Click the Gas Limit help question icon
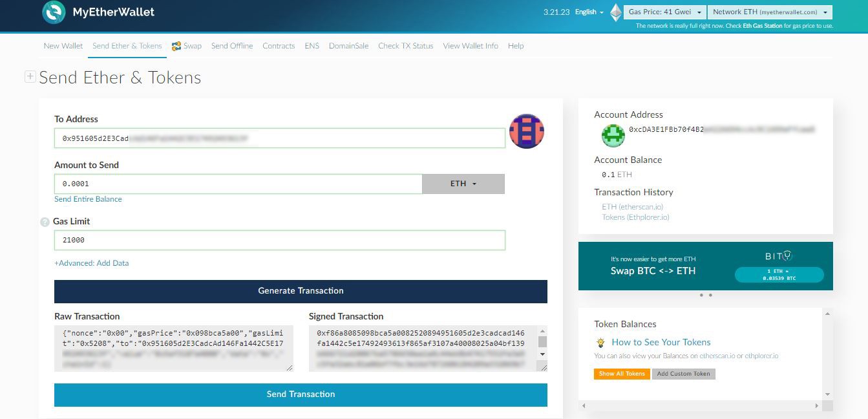868x419 pixels. (45, 222)
